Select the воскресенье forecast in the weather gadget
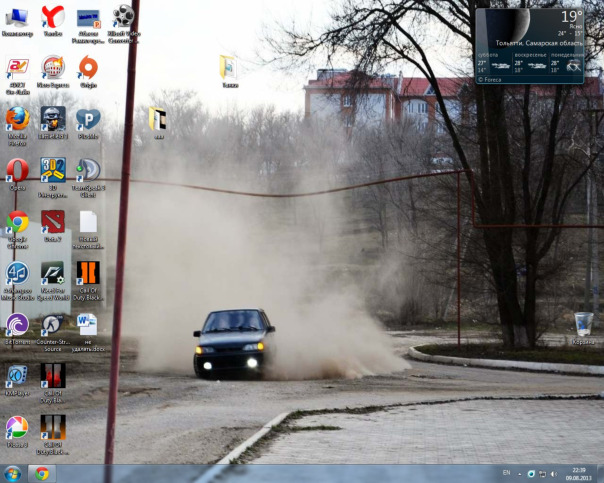 (530, 63)
